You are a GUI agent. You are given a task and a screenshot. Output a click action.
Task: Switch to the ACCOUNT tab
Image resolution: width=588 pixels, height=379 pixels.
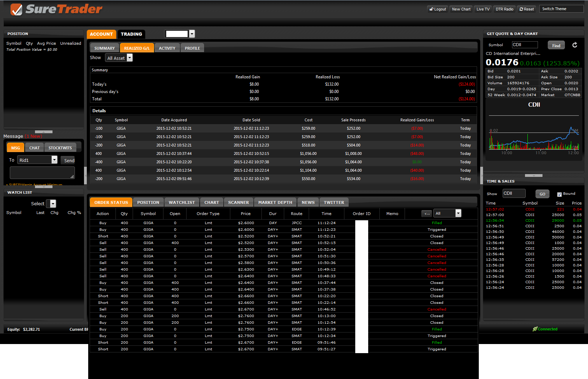101,34
